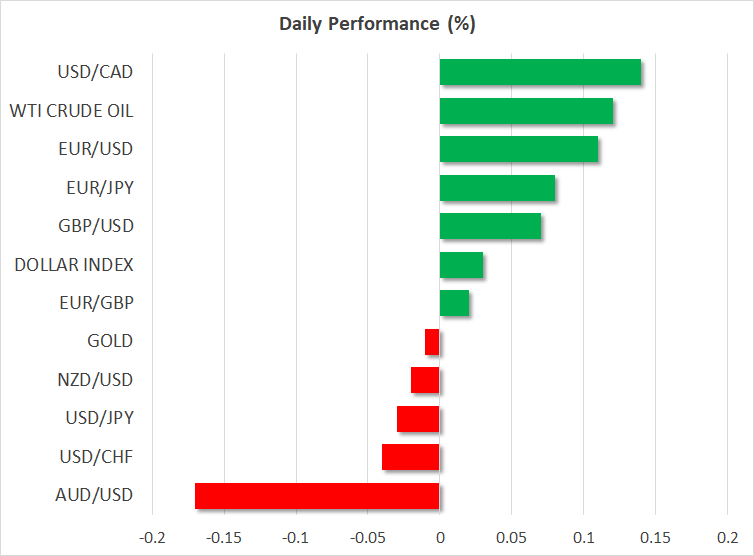Select the 'GOLD' category label

[x=110, y=342]
